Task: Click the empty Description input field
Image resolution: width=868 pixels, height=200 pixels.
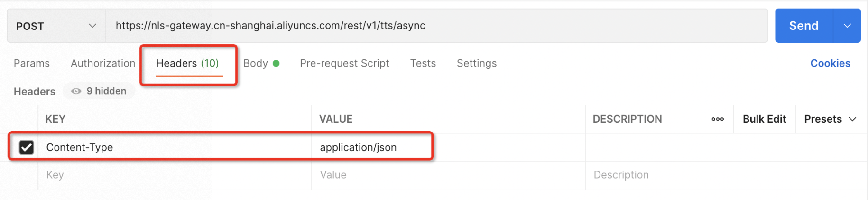Action: pos(726,175)
